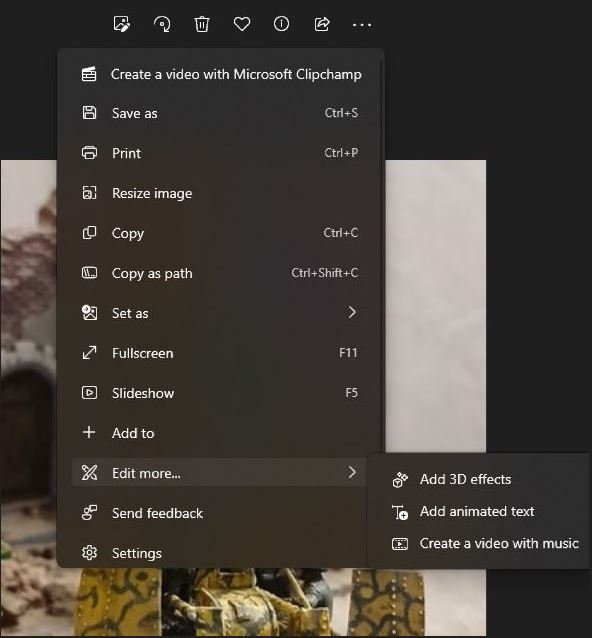This screenshot has height=638, width=592.
Task: Select Create a video with music
Action: pos(479,543)
